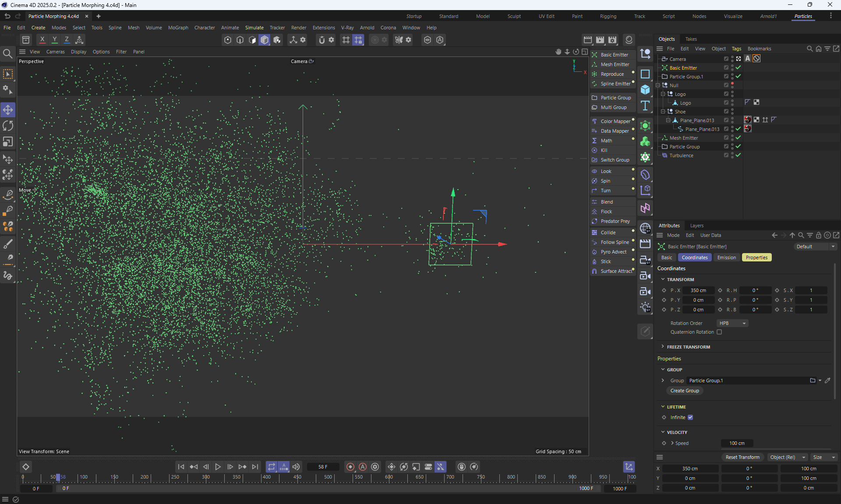Click the Create Group button
841x504 pixels.
[685, 391]
